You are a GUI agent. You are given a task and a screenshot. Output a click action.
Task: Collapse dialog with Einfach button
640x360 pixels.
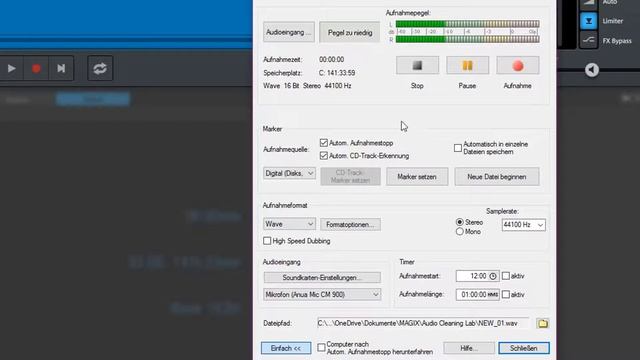(x=286, y=348)
